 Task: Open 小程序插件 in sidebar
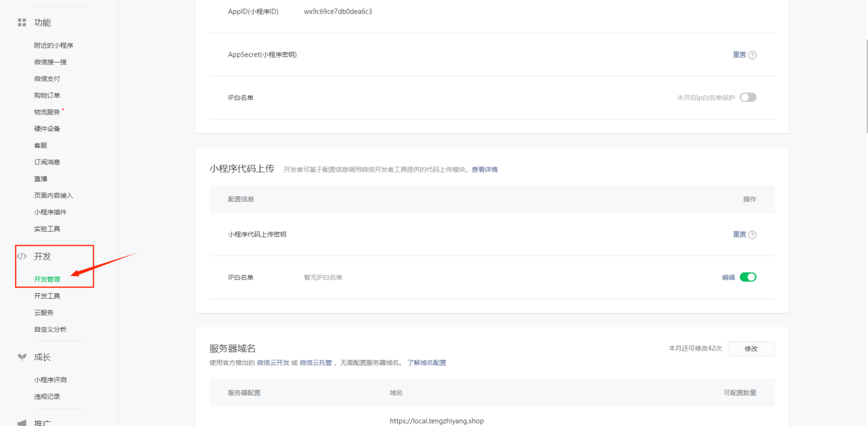tap(50, 212)
